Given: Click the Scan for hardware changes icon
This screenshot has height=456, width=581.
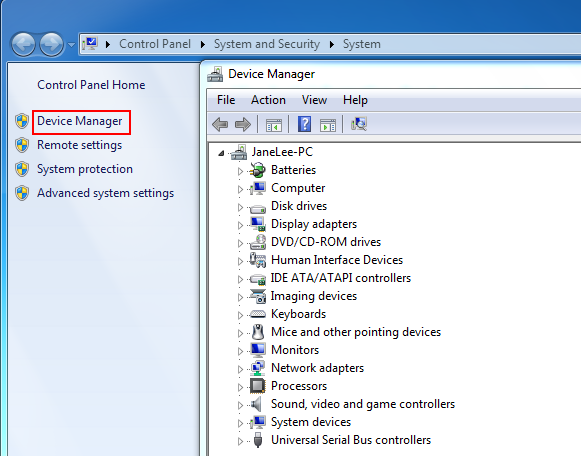Looking at the screenshot, I should pyautogui.click(x=359, y=124).
